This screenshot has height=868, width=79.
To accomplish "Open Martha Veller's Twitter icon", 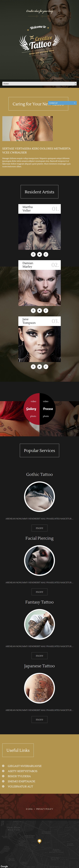I will (x=40, y=254).
